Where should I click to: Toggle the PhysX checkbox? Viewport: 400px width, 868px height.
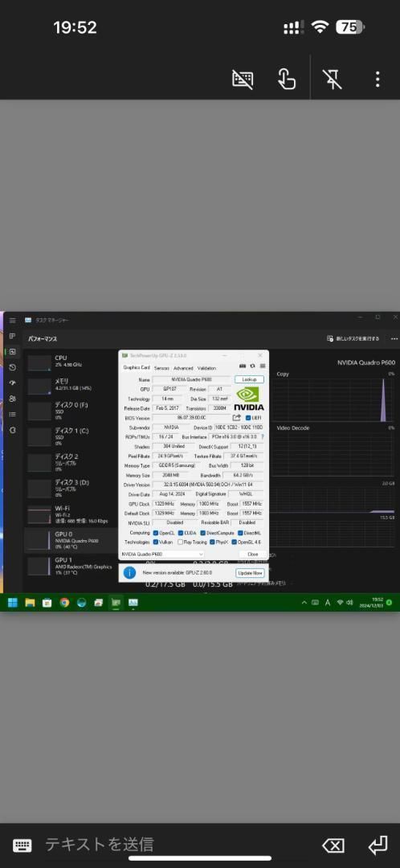(212, 542)
